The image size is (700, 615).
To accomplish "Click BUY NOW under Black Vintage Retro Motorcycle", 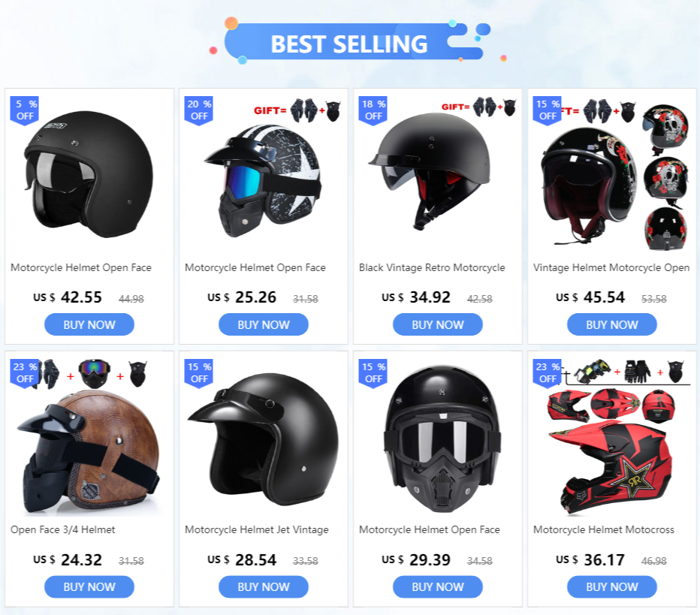I will click(x=437, y=324).
